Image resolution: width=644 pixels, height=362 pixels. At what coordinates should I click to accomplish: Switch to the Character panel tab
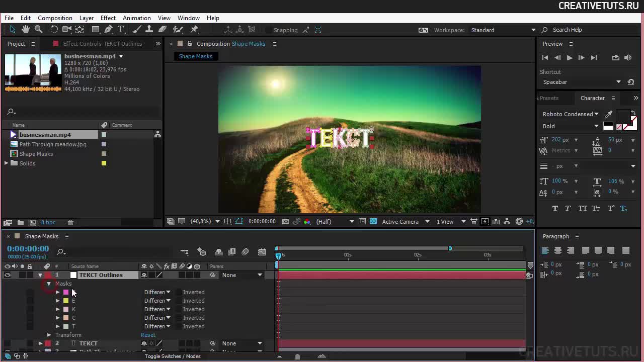(x=592, y=98)
